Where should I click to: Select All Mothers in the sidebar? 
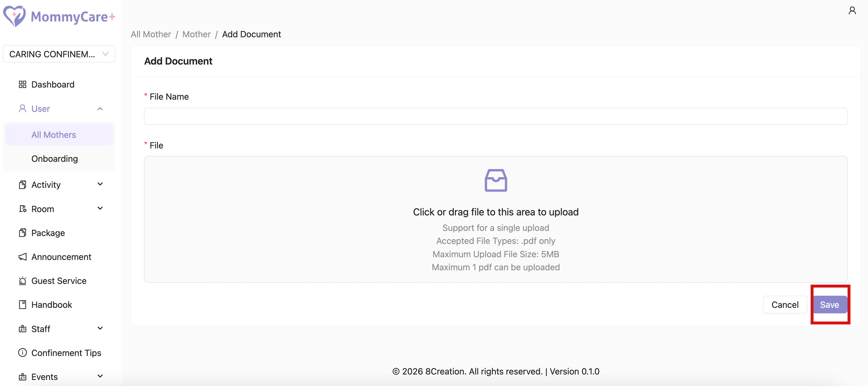[54, 135]
